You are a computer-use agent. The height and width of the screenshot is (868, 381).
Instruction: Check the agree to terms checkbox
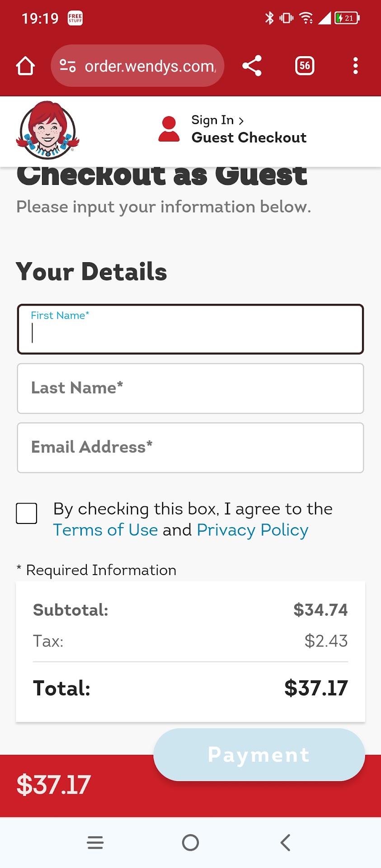click(27, 514)
